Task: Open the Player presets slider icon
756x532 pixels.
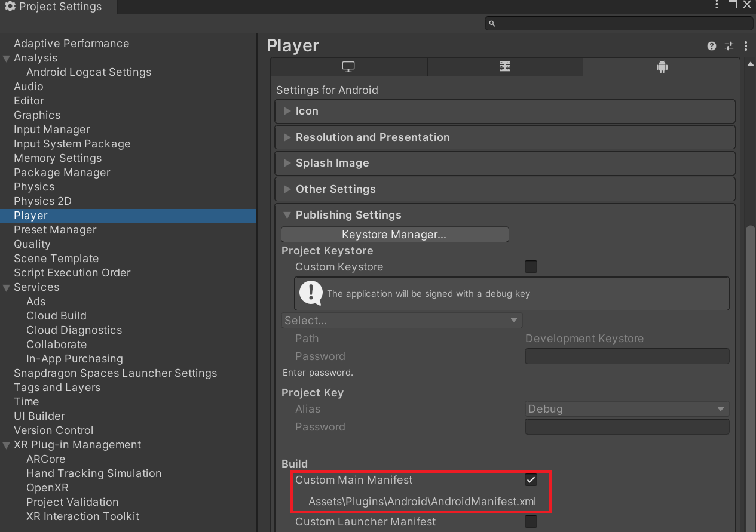Action: [729, 46]
